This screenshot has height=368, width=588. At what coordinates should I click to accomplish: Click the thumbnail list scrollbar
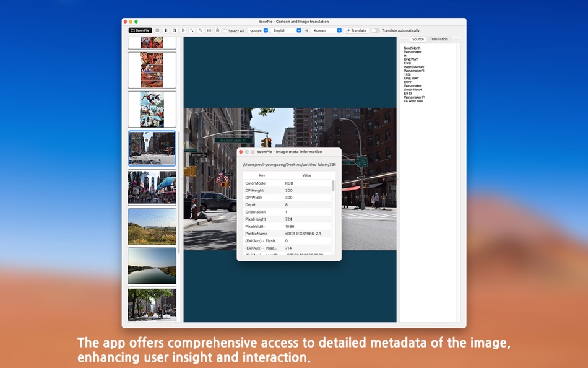[x=178, y=192]
